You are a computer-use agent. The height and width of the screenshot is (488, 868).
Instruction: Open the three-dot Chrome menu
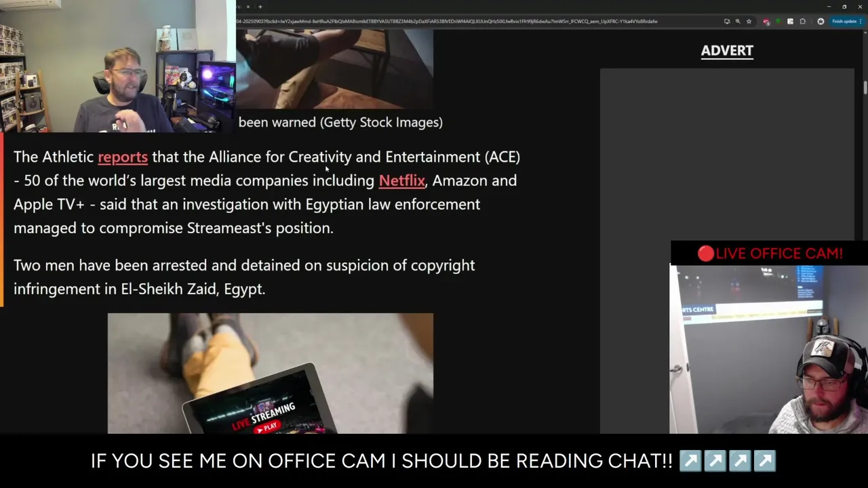(x=861, y=22)
